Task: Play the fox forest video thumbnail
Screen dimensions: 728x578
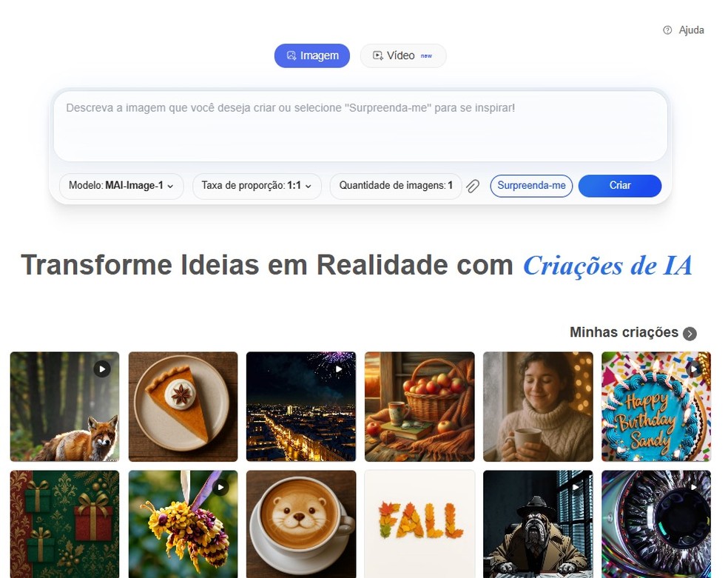Action: [102, 369]
